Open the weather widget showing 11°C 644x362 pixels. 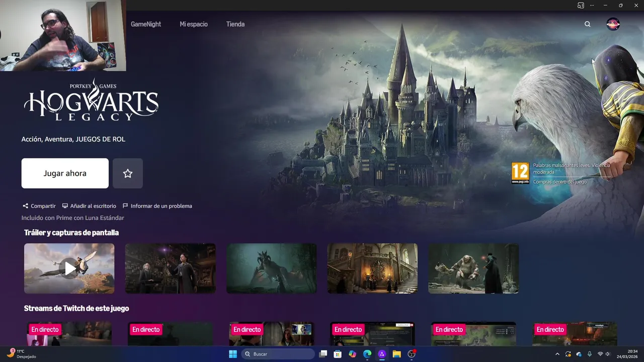pyautogui.click(x=21, y=353)
